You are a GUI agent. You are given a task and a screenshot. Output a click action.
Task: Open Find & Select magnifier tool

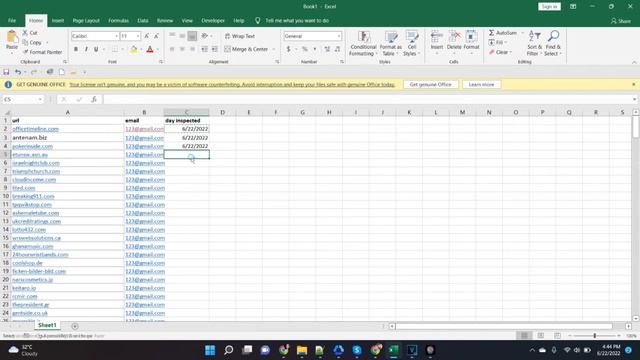[553, 43]
